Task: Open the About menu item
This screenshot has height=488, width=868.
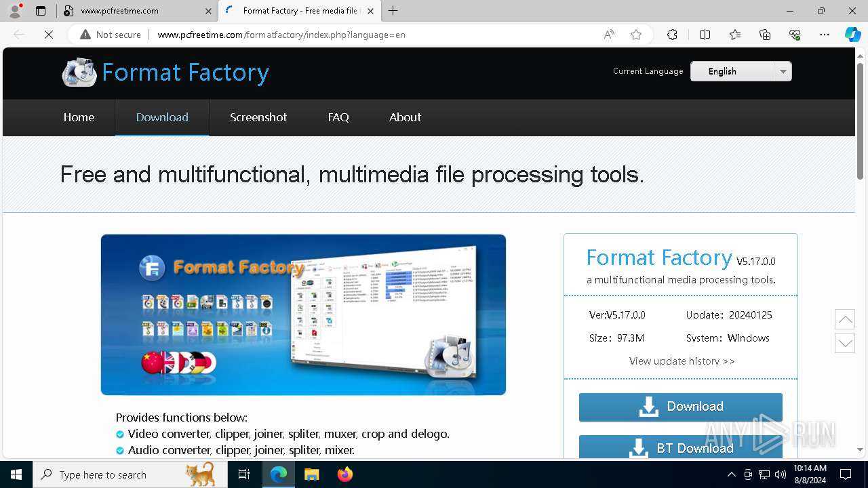Action: 405,117
